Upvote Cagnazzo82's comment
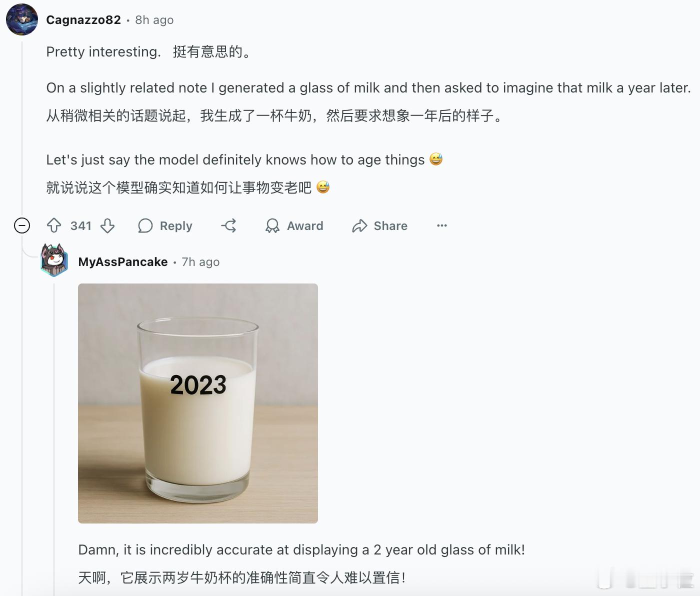Screen dimensions: 700x596 [x=54, y=226]
